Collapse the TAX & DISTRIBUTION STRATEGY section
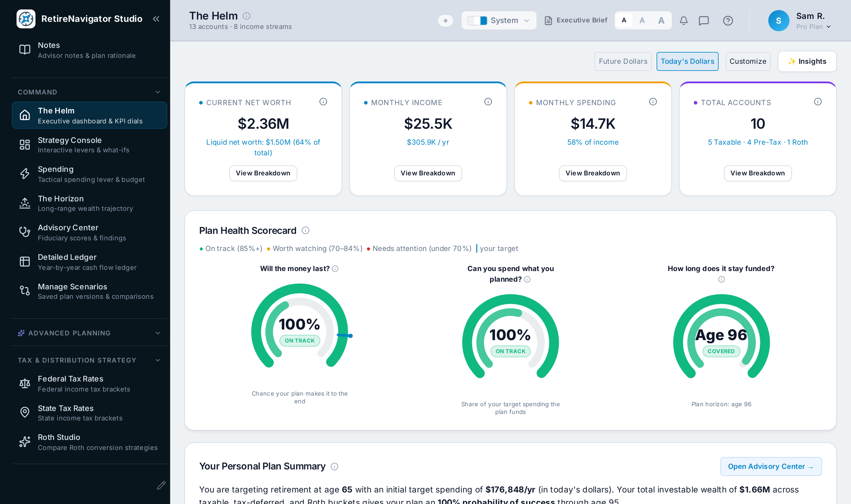The height and width of the screenshot is (504, 851). [89, 360]
